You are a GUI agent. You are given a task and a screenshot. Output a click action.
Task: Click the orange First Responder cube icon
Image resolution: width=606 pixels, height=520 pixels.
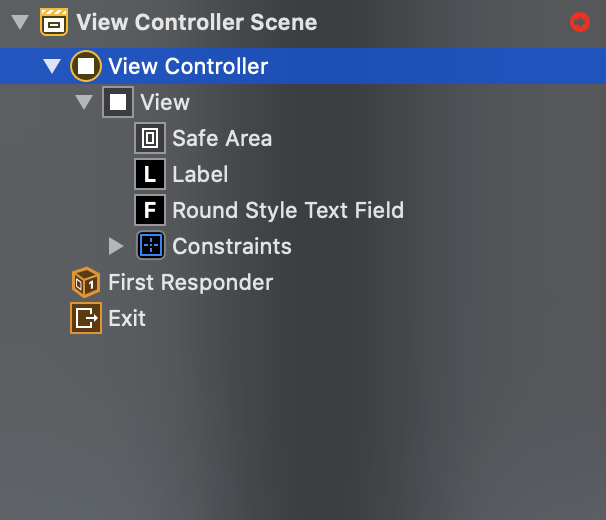coord(86,282)
